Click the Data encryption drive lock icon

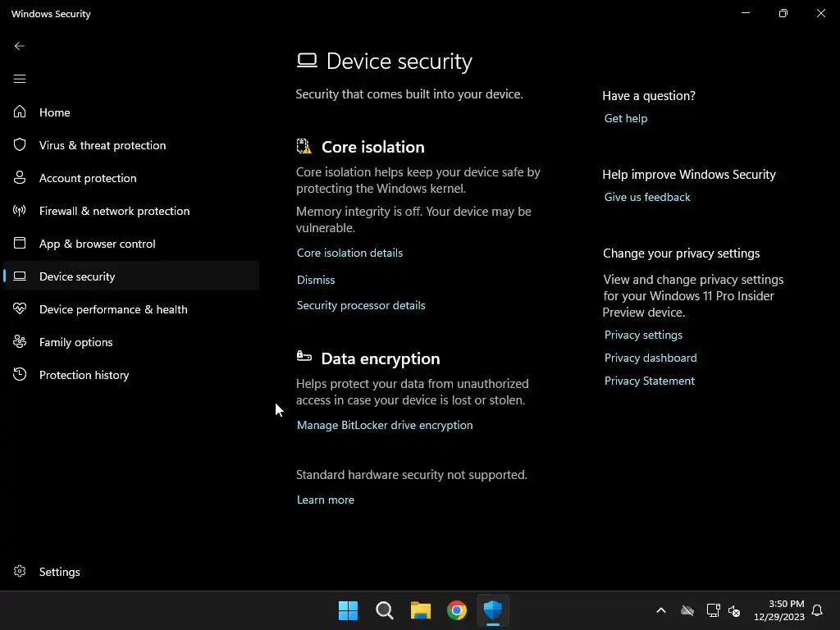[x=304, y=356]
